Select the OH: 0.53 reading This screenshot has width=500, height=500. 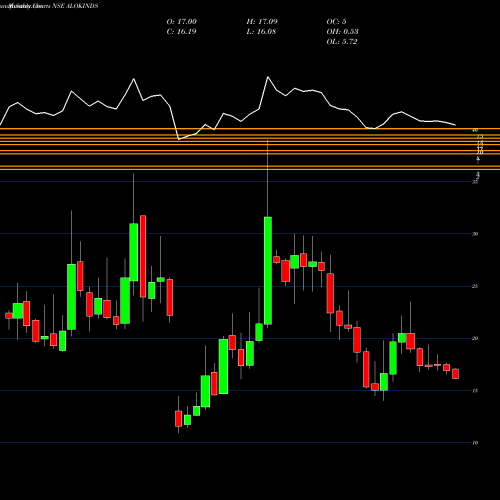[x=343, y=32]
